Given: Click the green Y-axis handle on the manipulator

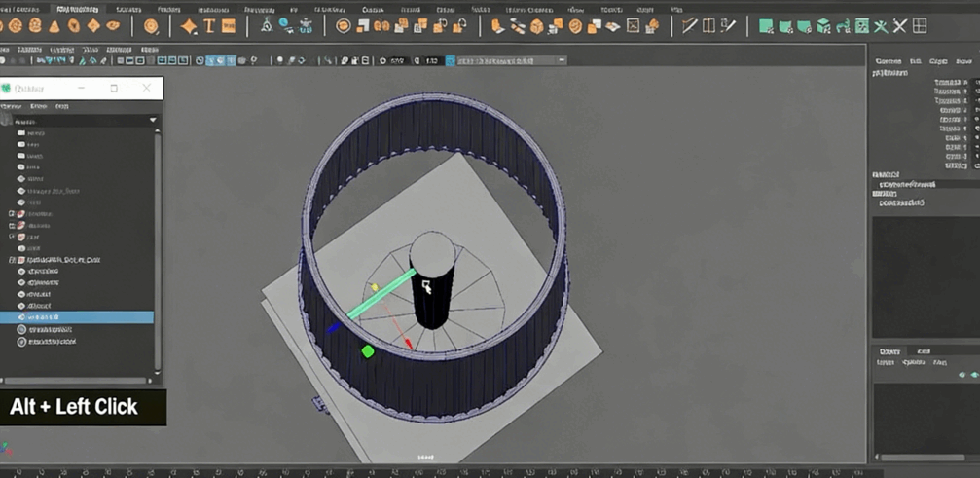Looking at the screenshot, I should [368, 350].
